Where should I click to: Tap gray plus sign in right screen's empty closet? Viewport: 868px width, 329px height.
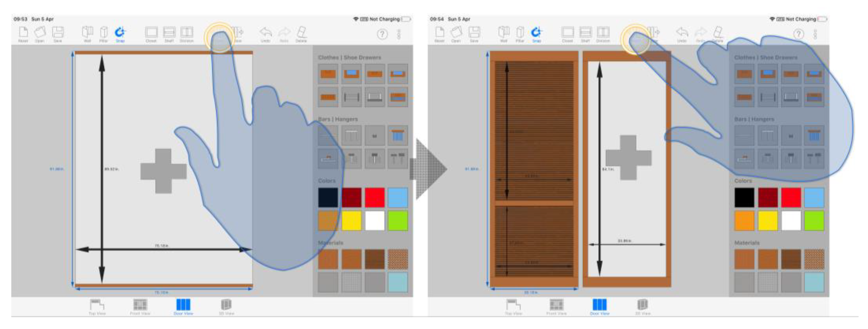coord(628,158)
